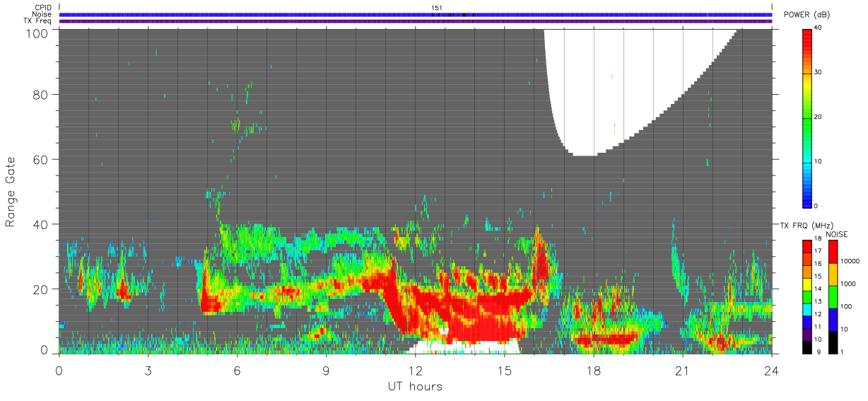
Task: Click the POWER (dB) legend title
Action: click(x=807, y=15)
